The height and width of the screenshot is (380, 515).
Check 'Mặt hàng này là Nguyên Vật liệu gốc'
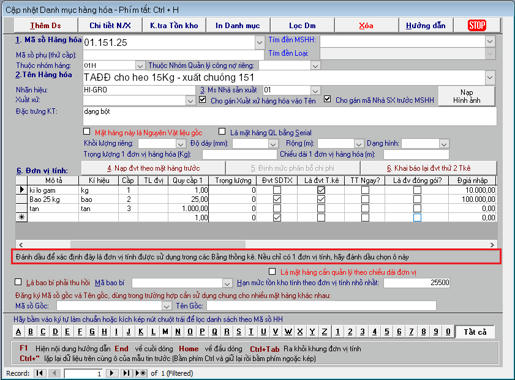(87, 132)
